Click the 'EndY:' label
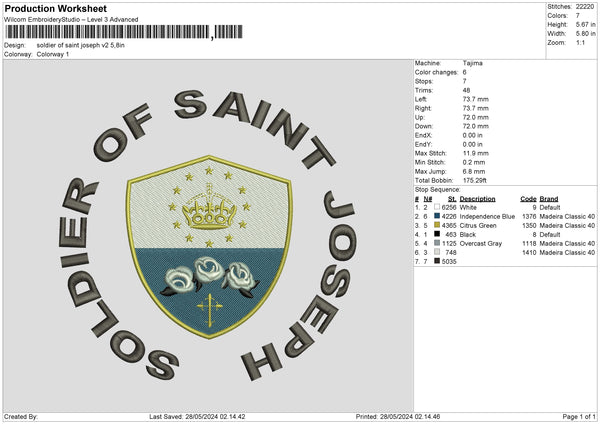 coord(423,144)
